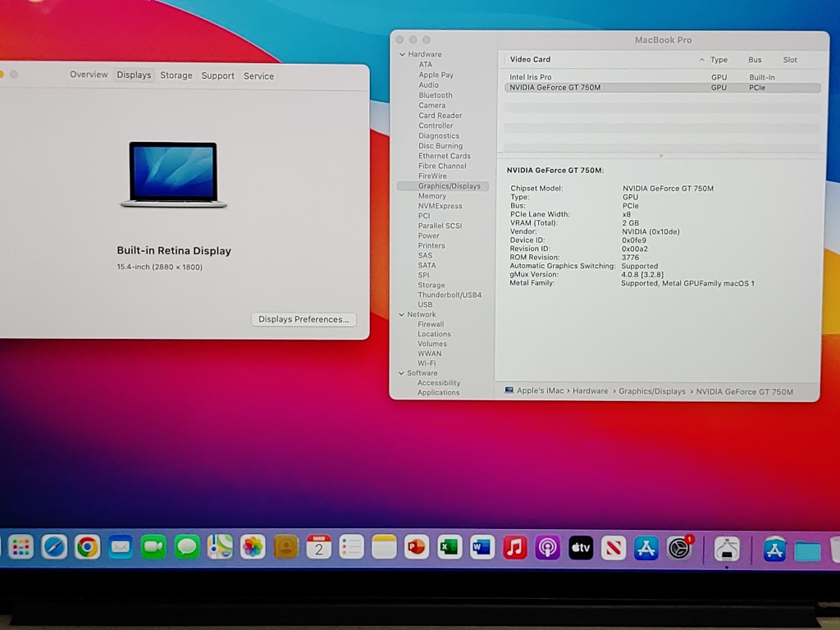Select NVMExpress in sidebar
The image size is (840, 630).
(440, 206)
